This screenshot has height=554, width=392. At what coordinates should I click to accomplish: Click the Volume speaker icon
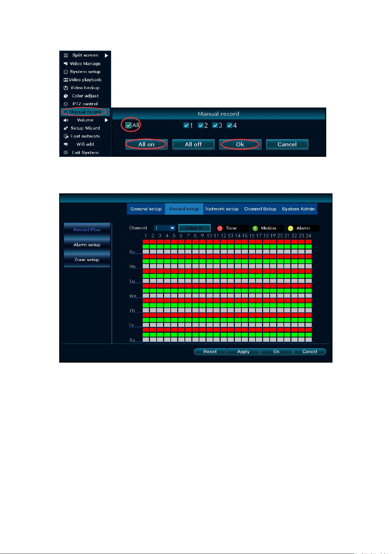coord(66,120)
